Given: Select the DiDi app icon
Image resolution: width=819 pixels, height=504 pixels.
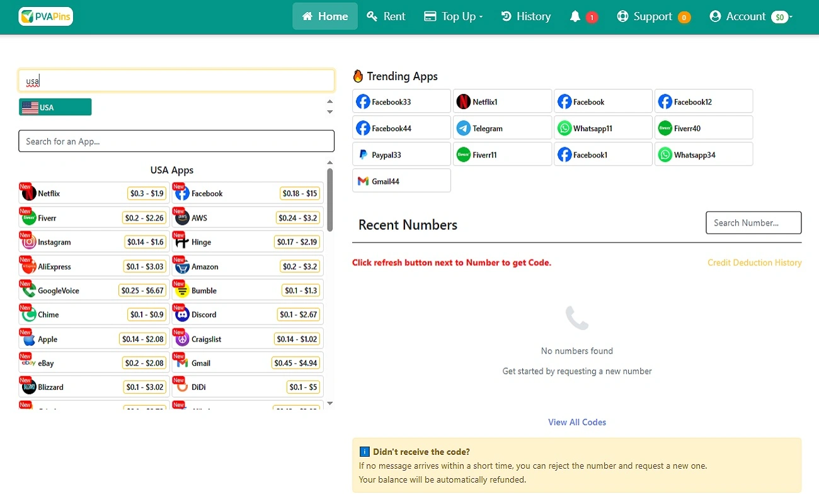Looking at the screenshot, I should click(x=183, y=387).
